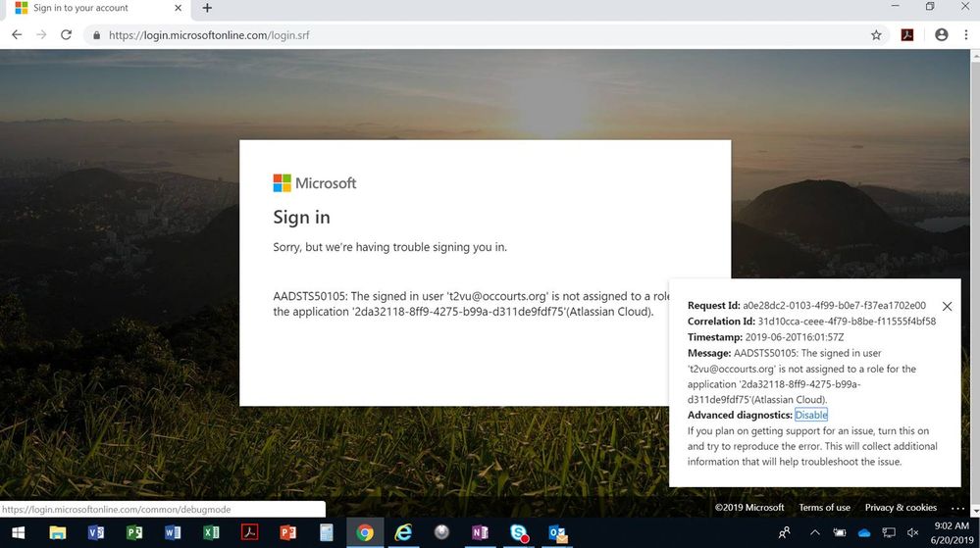Open the clock showing 9:02 AM
This screenshot has width=980, height=548.
[x=952, y=532]
